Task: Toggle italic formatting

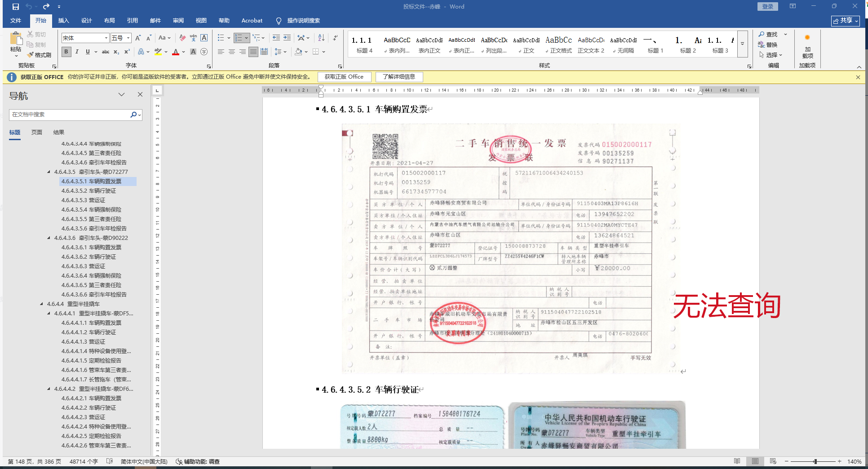Action: click(77, 52)
